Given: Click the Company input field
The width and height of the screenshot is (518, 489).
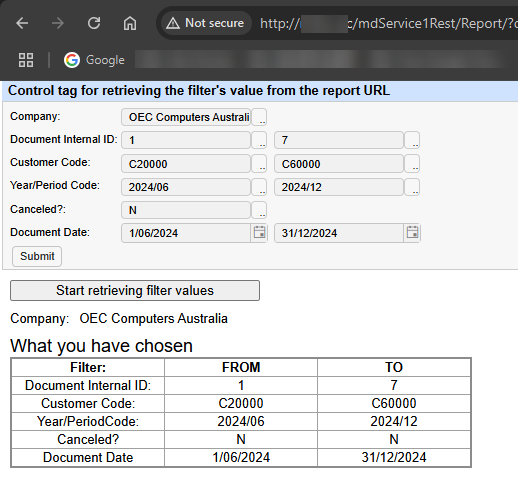Looking at the screenshot, I should [x=186, y=117].
